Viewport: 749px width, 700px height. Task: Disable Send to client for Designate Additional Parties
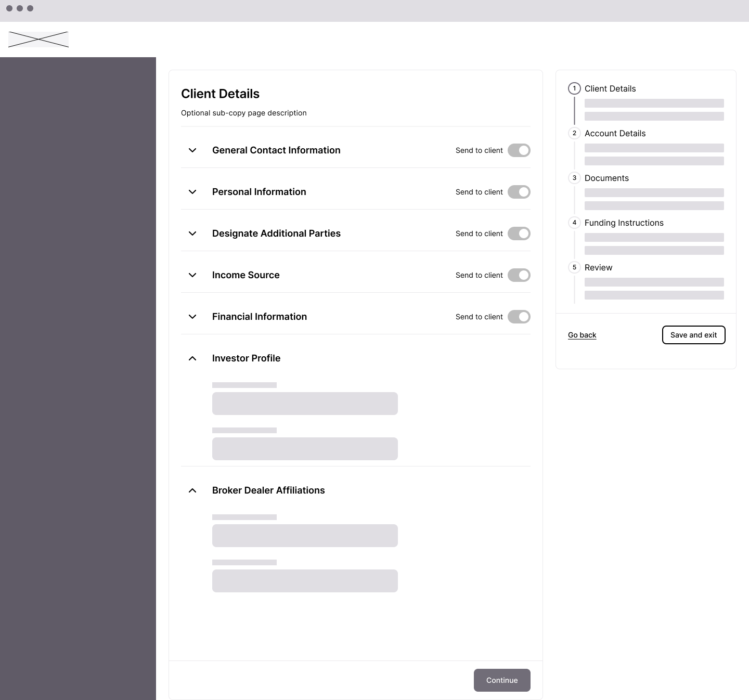point(519,234)
